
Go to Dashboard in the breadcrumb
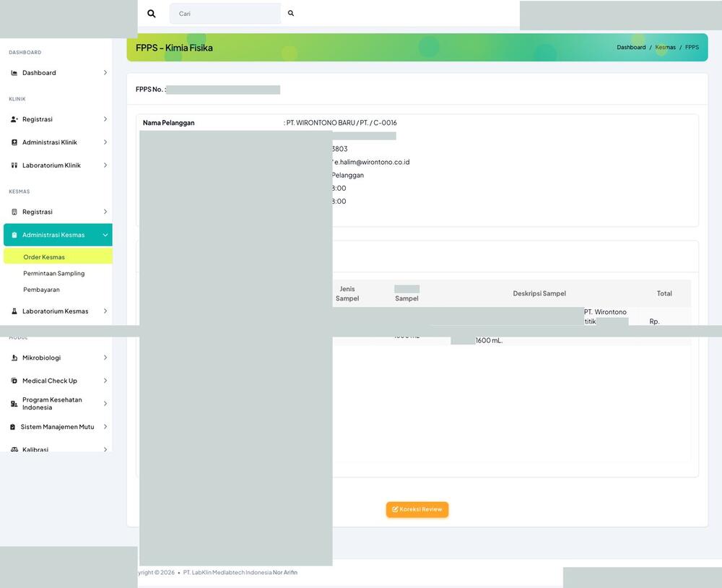point(631,48)
